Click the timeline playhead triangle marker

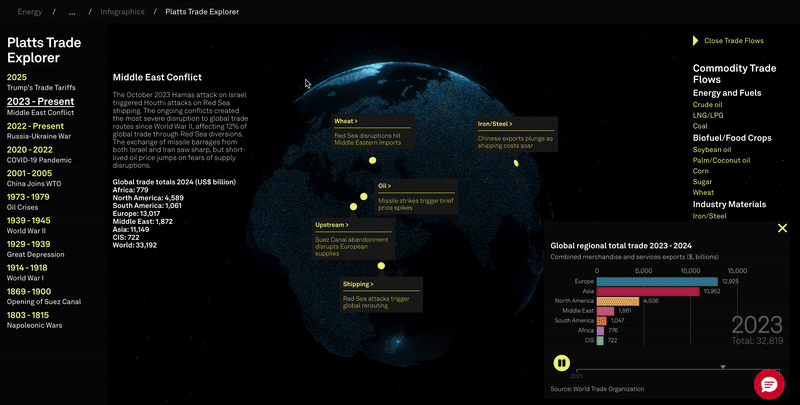pos(722,367)
